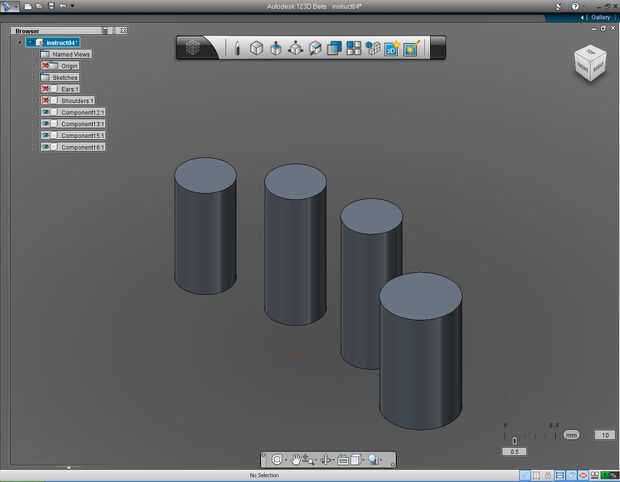Click the Combine solids toolbar icon
Viewport: 620px width, 482px height.
tap(335, 48)
